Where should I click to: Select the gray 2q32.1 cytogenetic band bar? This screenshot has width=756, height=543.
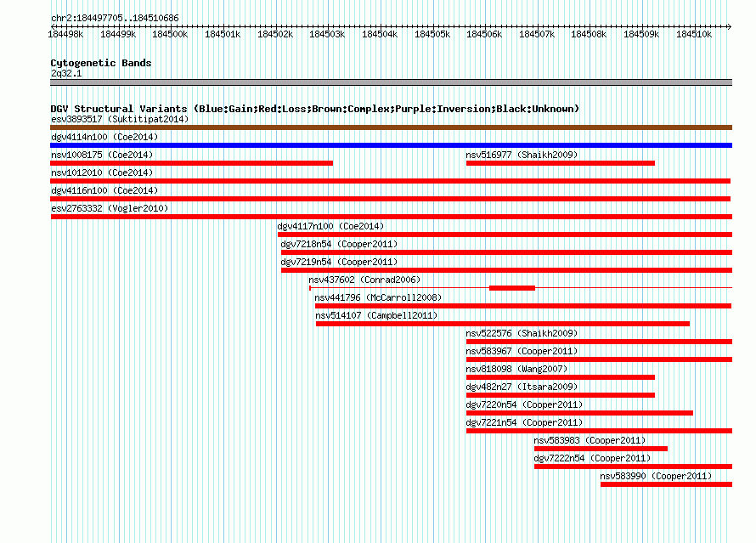pos(391,82)
